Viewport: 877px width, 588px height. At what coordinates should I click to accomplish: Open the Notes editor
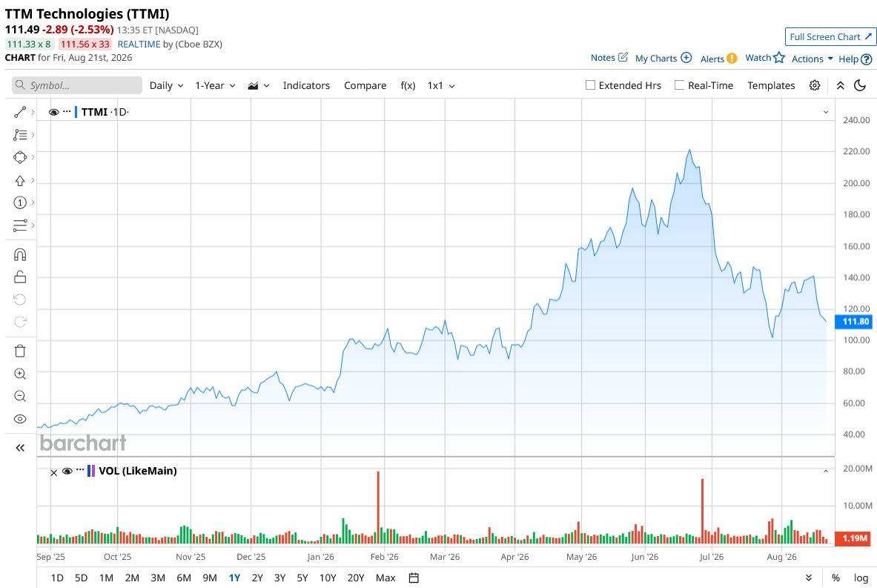coord(609,58)
